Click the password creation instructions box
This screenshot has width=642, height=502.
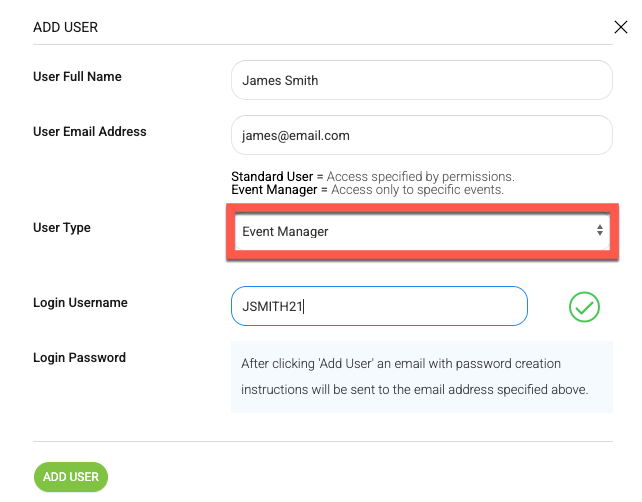tap(422, 377)
